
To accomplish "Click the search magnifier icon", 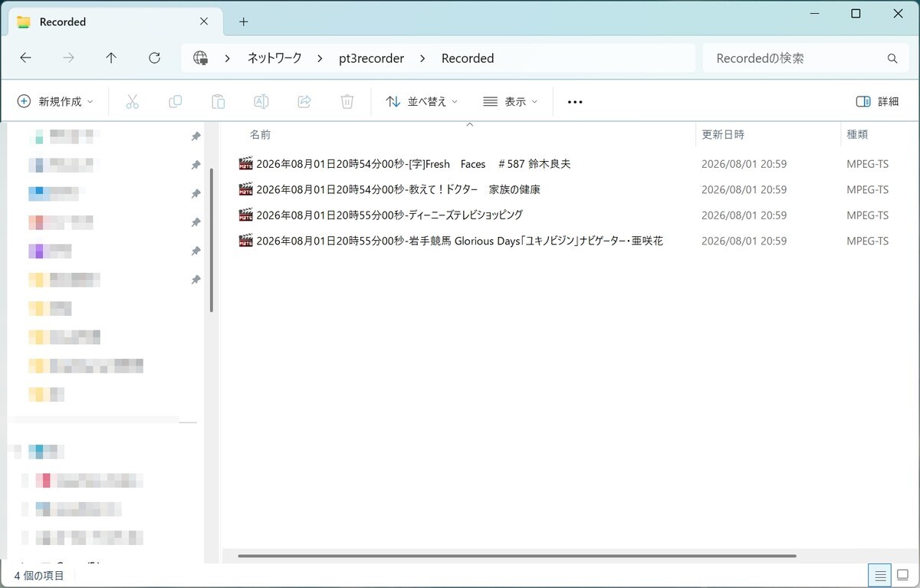I will pos(892,58).
